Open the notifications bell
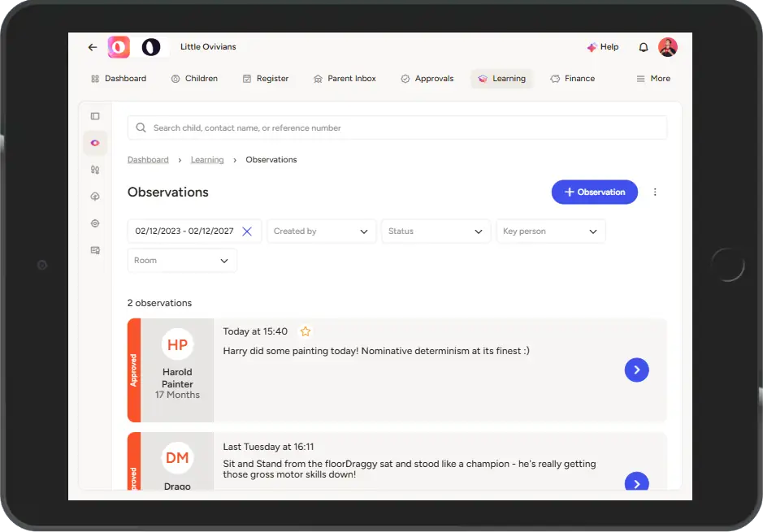Image resolution: width=763 pixels, height=532 pixels. pos(644,47)
